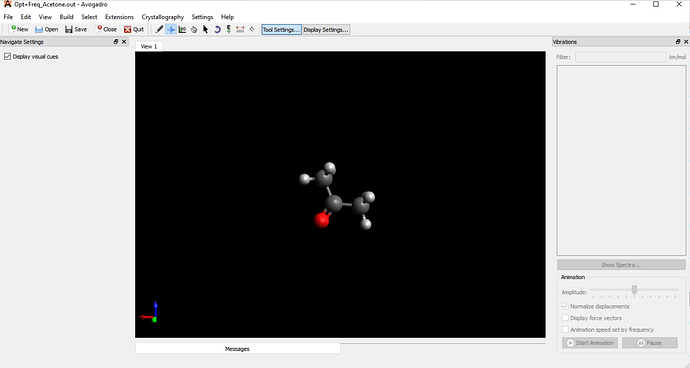Select the Draw pencil tool
The height and width of the screenshot is (368, 690).
[159, 29]
